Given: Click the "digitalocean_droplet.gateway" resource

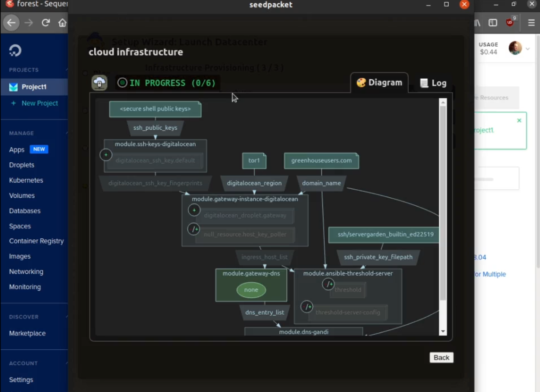Looking at the screenshot, I should click(245, 216).
